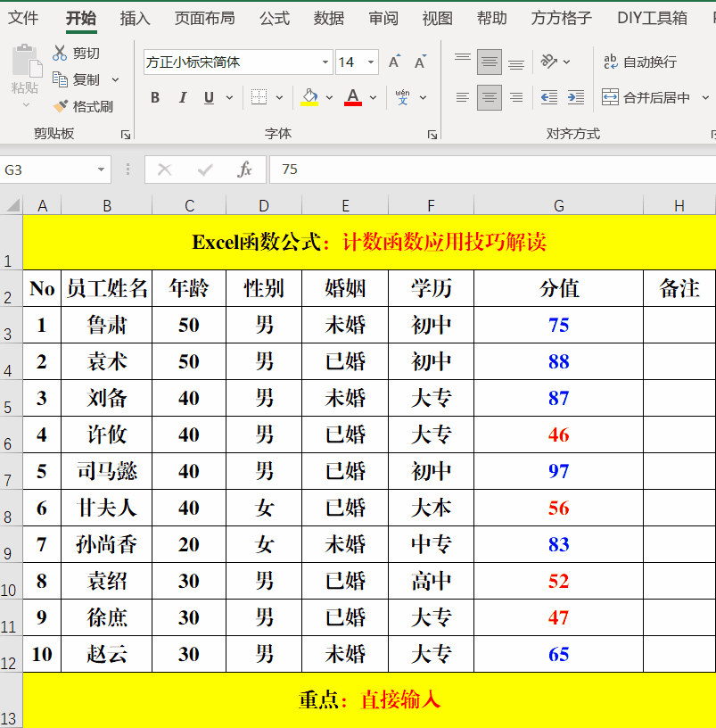Viewport: 716px width, 728px height.
Task: Expand the borders dropdown arrow
Action: coord(279,97)
